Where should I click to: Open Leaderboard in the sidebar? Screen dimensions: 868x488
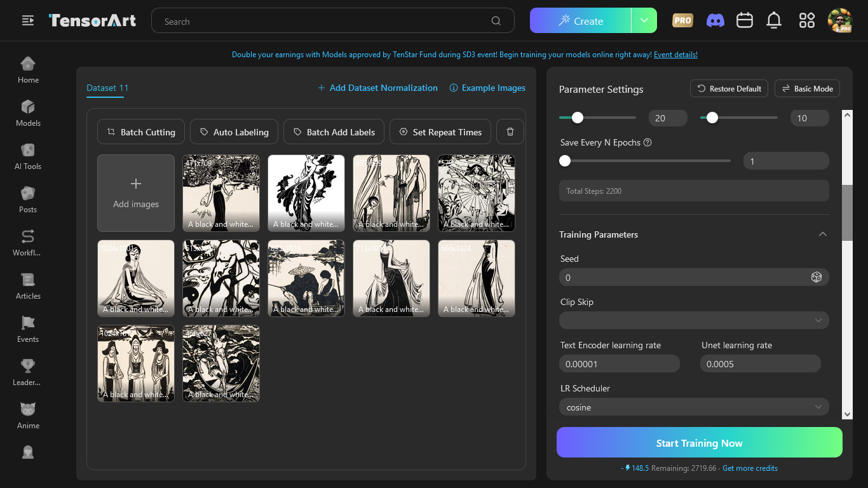point(28,372)
